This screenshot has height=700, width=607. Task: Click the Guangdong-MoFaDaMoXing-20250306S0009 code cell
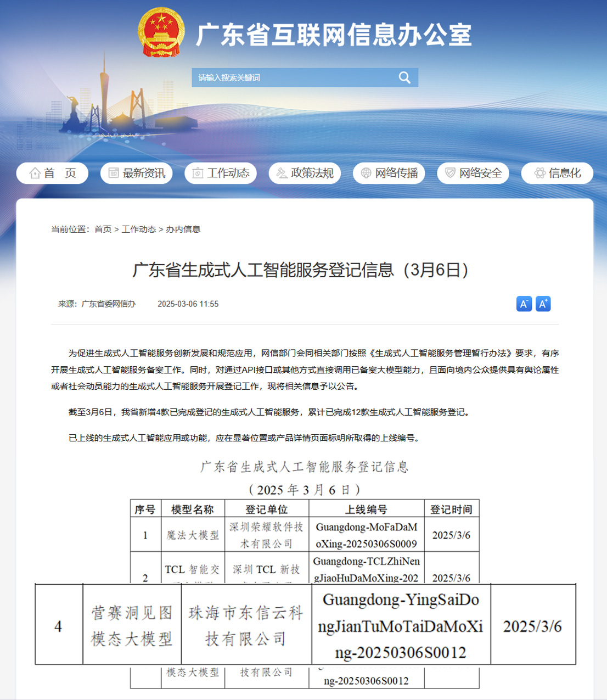point(367,535)
